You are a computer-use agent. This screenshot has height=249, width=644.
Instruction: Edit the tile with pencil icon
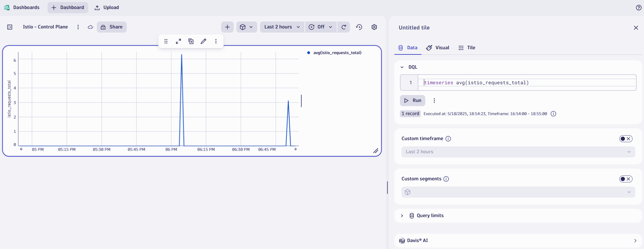click(203, 41)
